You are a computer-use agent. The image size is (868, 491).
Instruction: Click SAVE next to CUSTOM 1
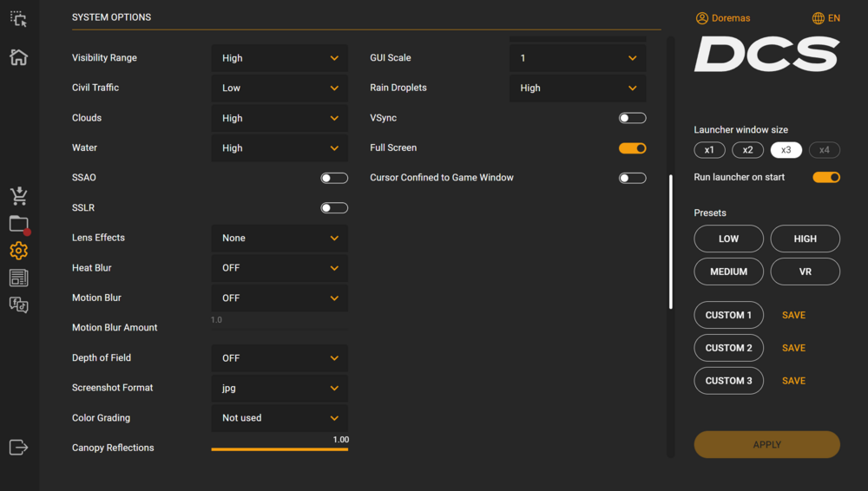pos(793,316)
